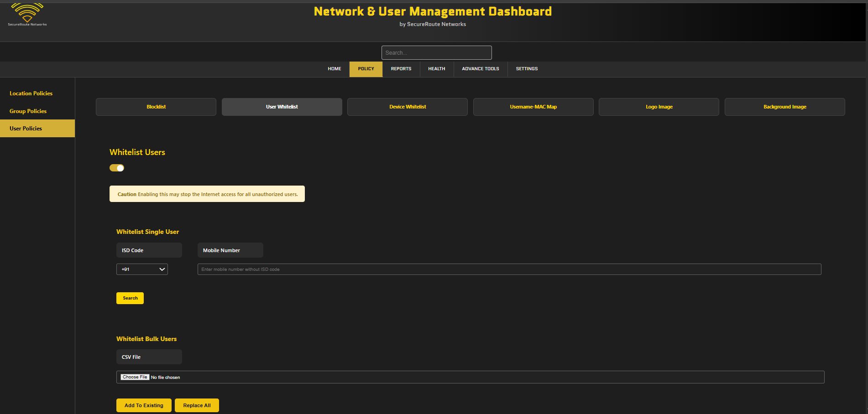
Task: Switch to the Blocklist section
Action: 156,107
